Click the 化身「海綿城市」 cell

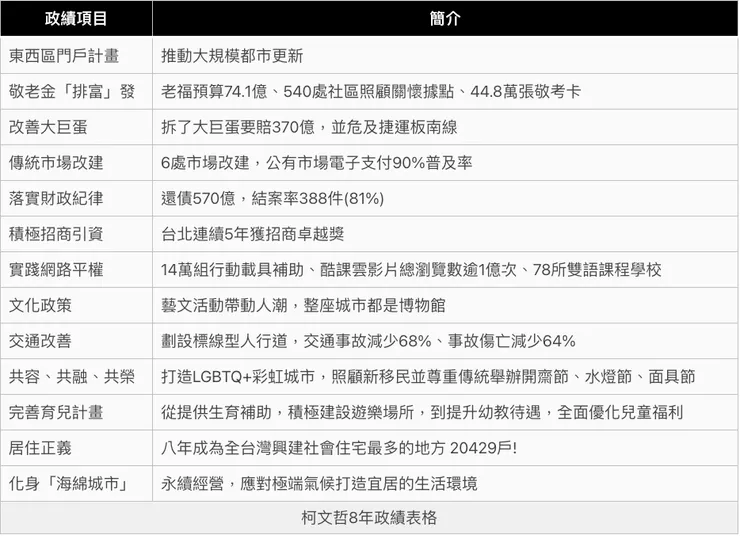tap(76, 484)
